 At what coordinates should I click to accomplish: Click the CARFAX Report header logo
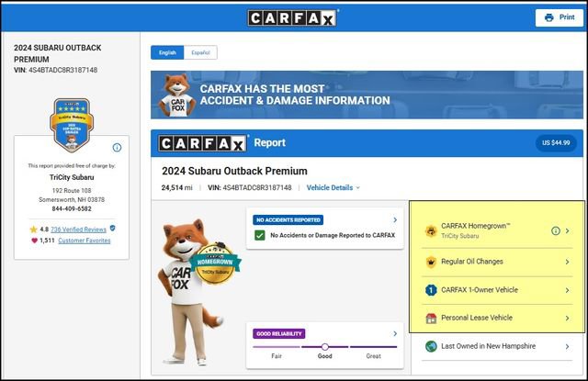click(202, 143)
